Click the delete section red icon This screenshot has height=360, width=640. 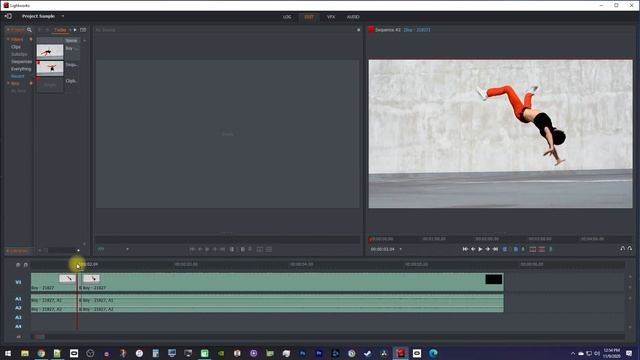542,249
